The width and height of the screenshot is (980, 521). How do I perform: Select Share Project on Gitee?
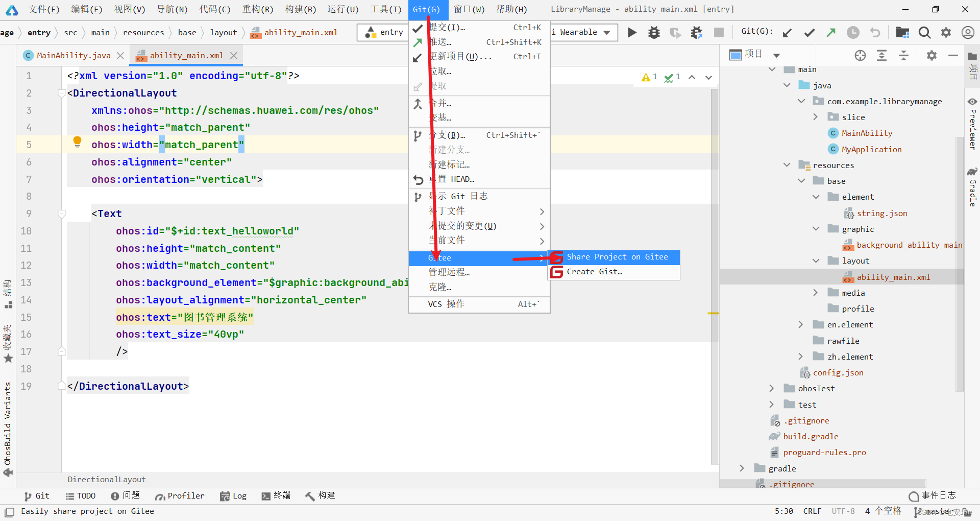(x=618, y=257)
